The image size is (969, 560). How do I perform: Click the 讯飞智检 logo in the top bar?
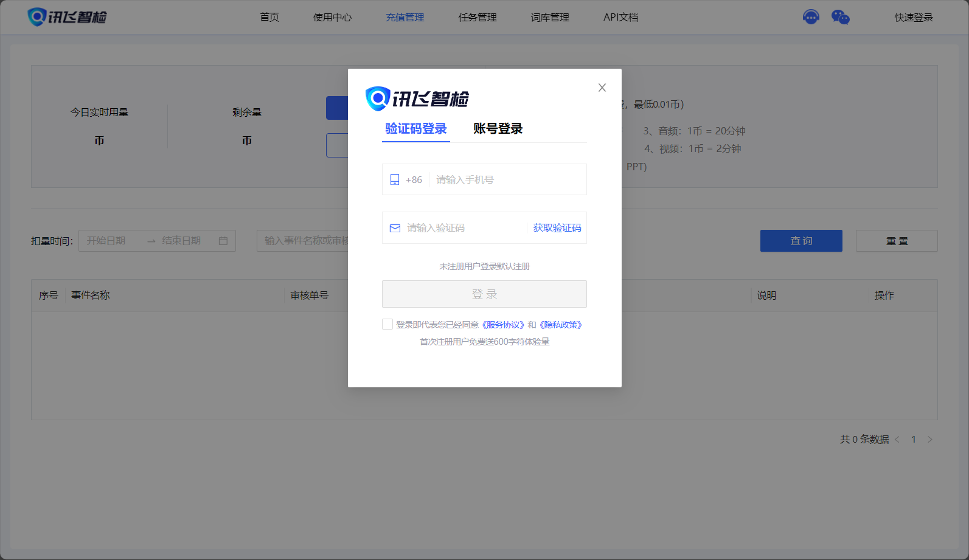pos(67,17)
